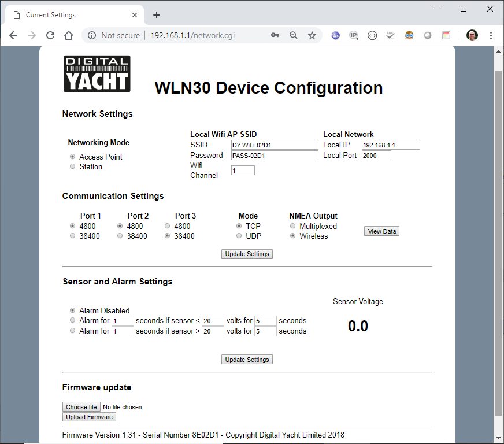Image resolution: width=504 pixels, height=444 pixels.
Task: Click the browser home icon
Action: click(x=68, y=35)
